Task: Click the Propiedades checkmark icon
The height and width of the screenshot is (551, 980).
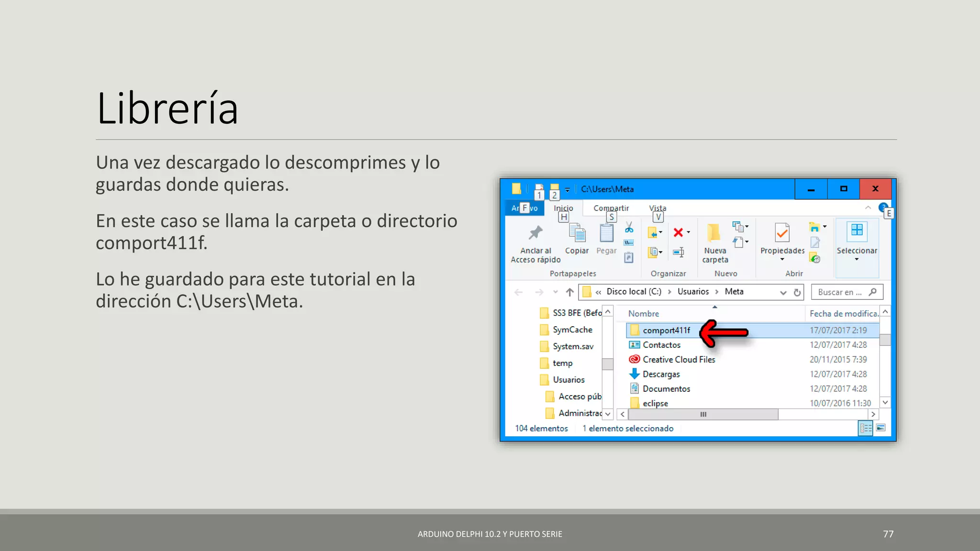Action: coord(782,233)
